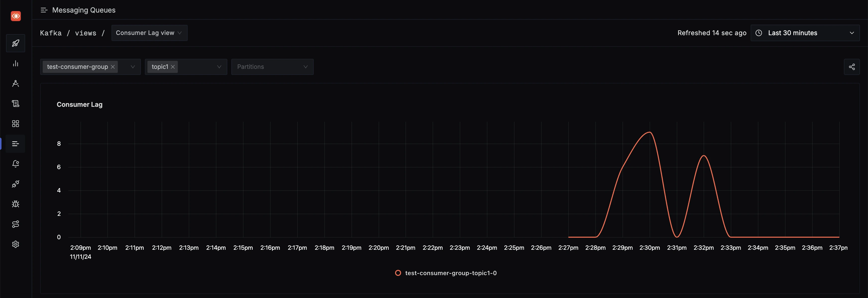Open the Consumer Lag view dropdown
Viewport: 868px width, 298px height.
pos(149,33)
